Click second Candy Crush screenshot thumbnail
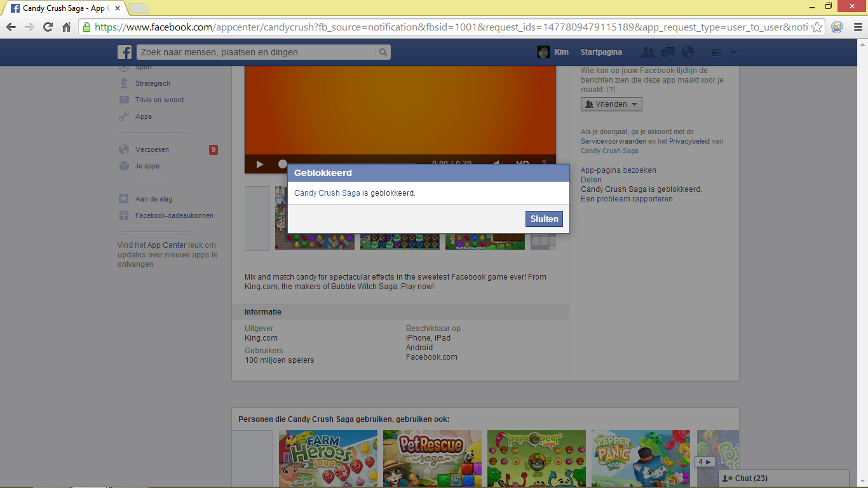 click(x=400, y=218)
